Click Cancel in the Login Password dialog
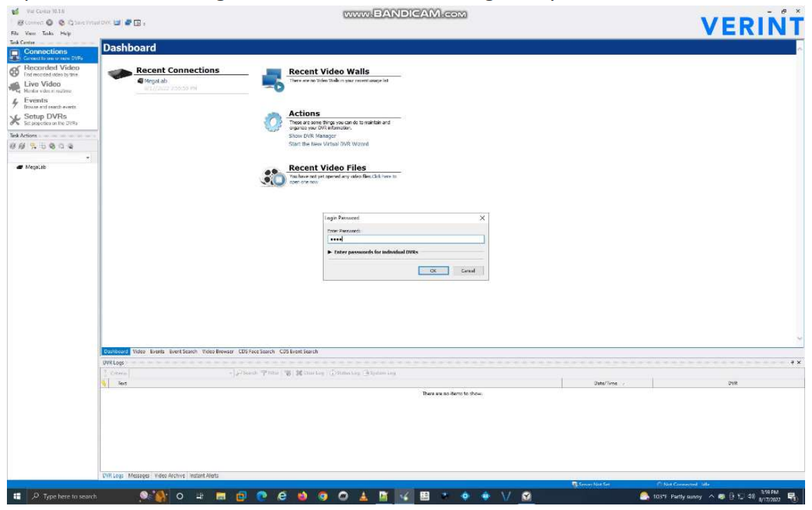 click(468, 271)
